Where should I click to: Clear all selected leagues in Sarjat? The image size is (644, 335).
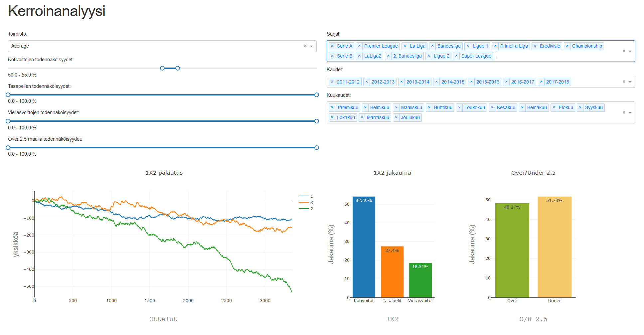[624, 51]
